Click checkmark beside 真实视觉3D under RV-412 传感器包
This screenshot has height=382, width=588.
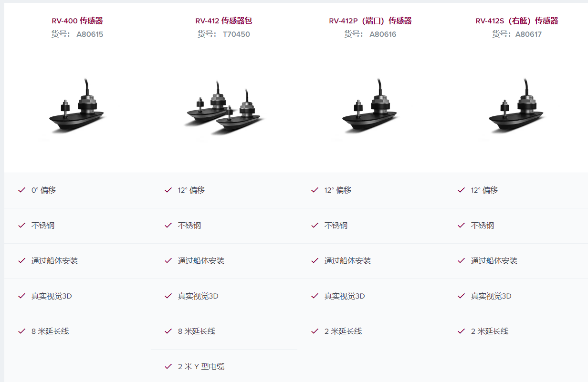pyautogui.click(x=168, y=296)
